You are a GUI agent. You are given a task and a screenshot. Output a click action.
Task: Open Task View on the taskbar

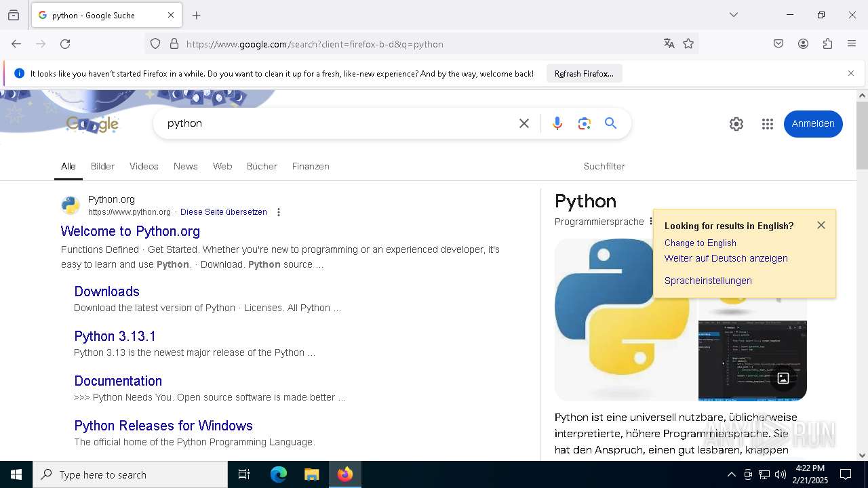tap(244, 474)
